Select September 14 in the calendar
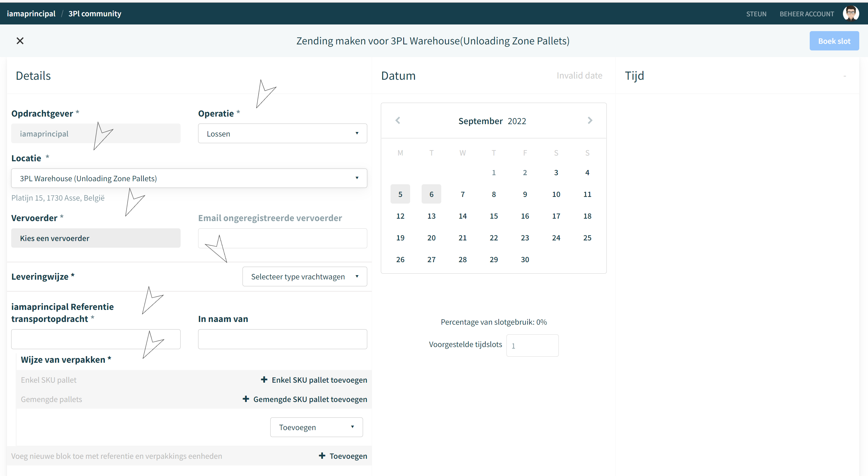This screenshot has width=868, height=476. click(462, 216)
